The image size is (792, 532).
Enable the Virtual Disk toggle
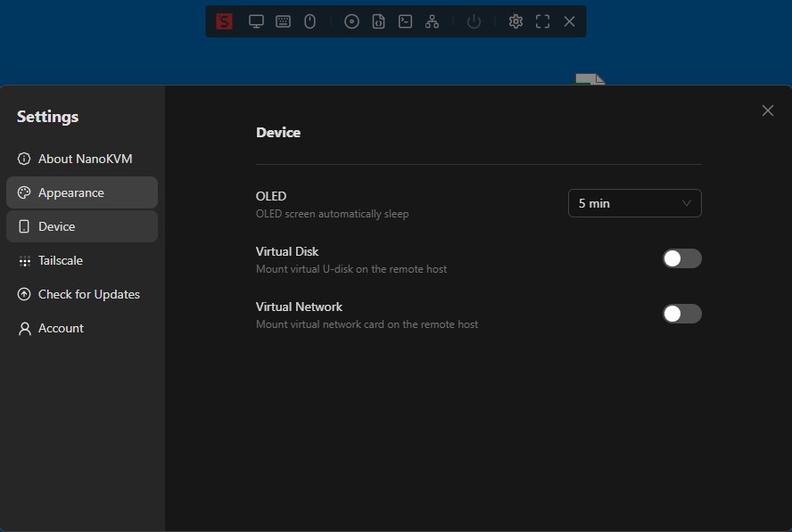[681, 258]
